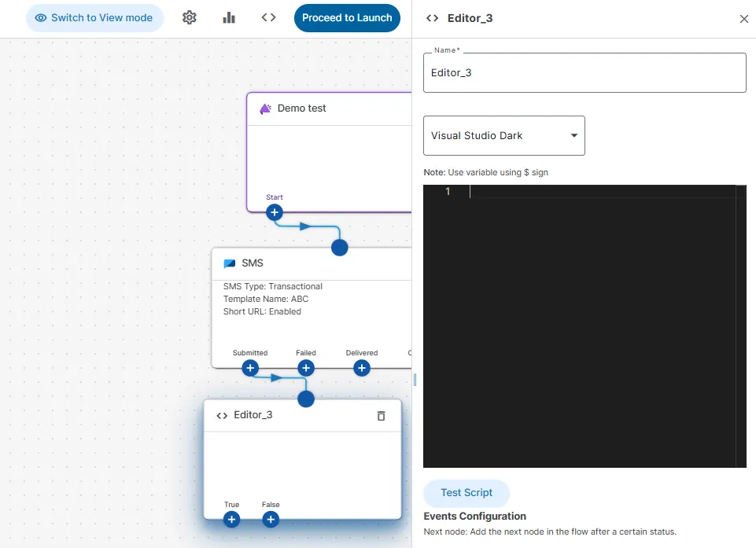Screen dimensions: 756x548
Task: Add a node on SMS Delivered output
Action: [x=362, y=368]
